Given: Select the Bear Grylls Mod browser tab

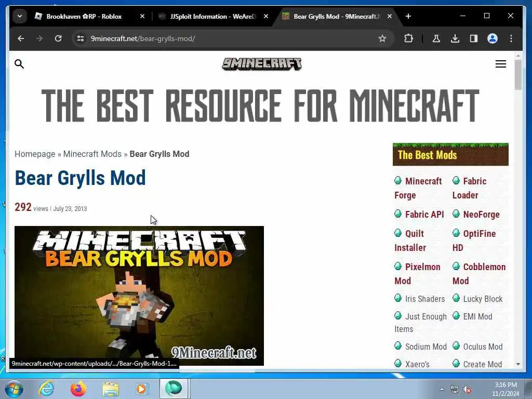Looking at the screenshot, I should click(337, 16).
